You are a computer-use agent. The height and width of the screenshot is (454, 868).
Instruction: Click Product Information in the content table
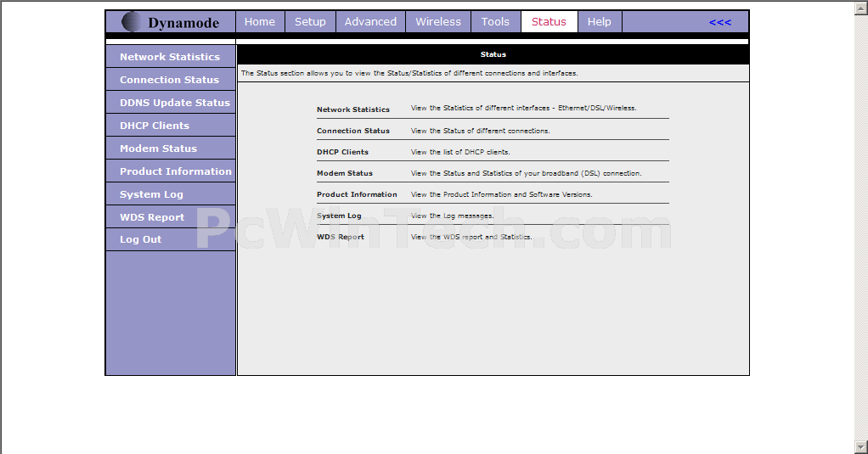(x=357, y=194)
